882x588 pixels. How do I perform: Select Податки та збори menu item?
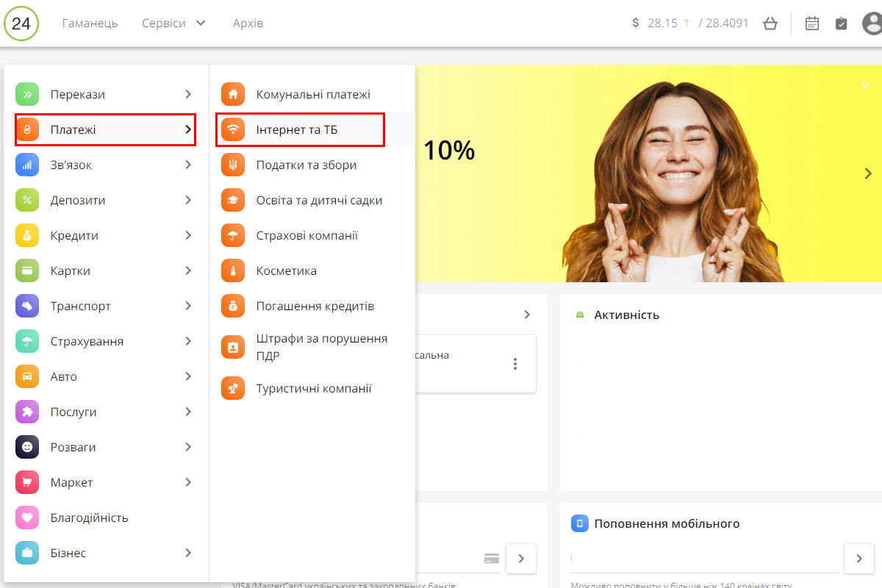(x=306, y=165)
